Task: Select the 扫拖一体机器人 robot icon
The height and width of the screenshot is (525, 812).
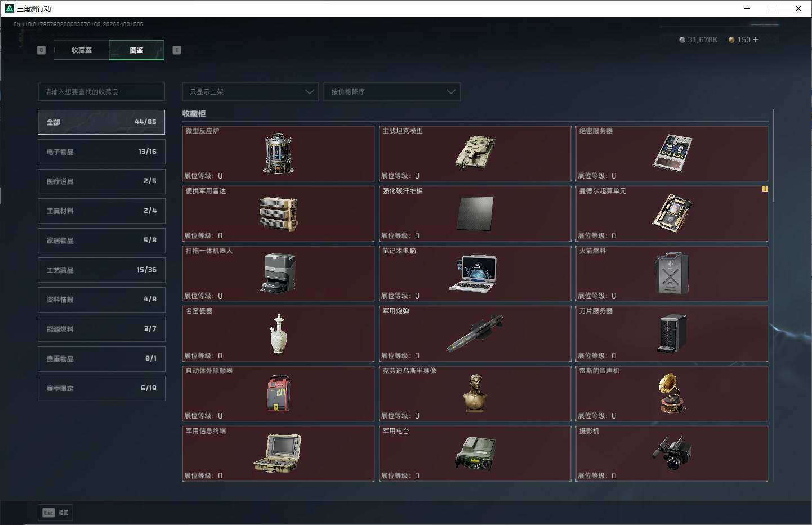Action: point(278,273)
